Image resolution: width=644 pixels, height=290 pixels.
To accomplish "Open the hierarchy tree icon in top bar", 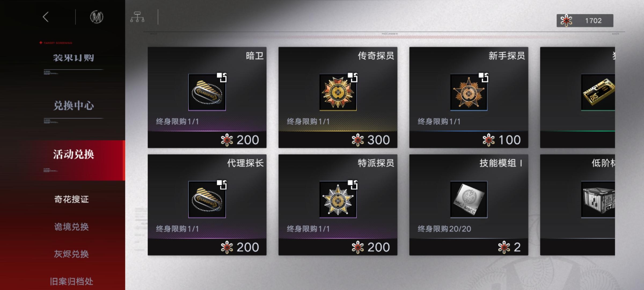I will [x=137, y=17].
